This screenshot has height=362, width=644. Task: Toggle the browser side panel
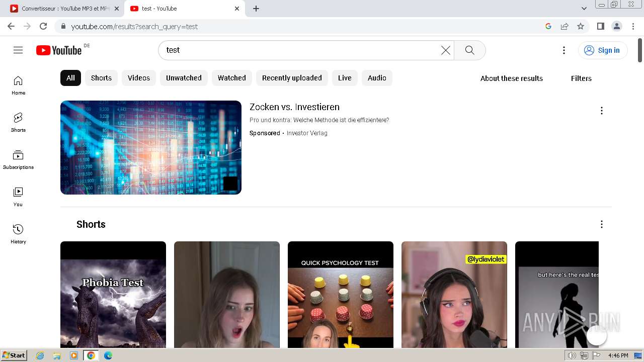click(x=600, y=26)
